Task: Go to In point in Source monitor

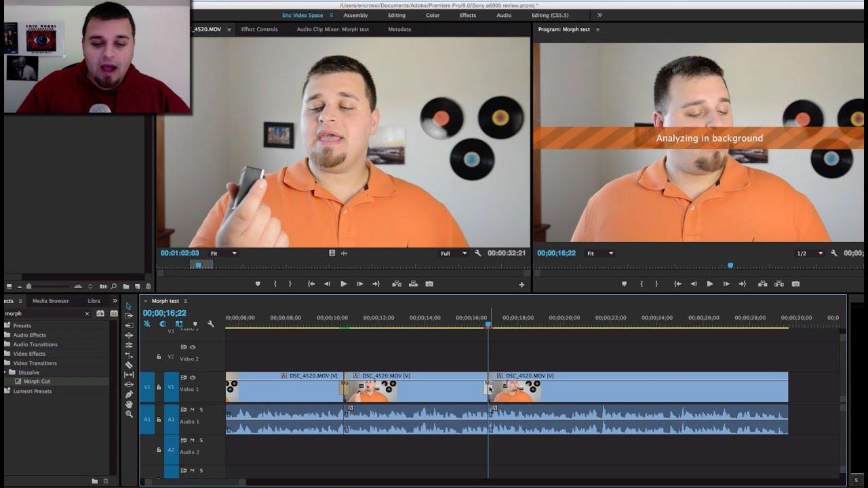Action: coord(311,284)
